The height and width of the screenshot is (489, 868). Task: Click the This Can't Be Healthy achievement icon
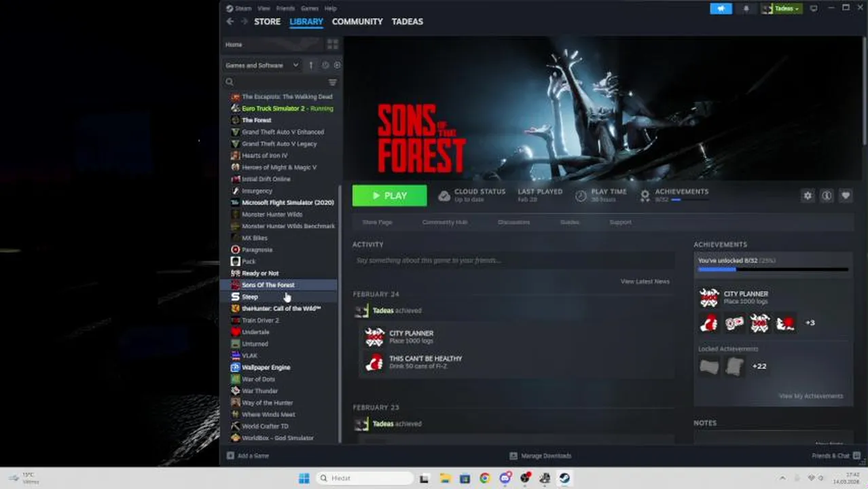click(x=374, y=363)
